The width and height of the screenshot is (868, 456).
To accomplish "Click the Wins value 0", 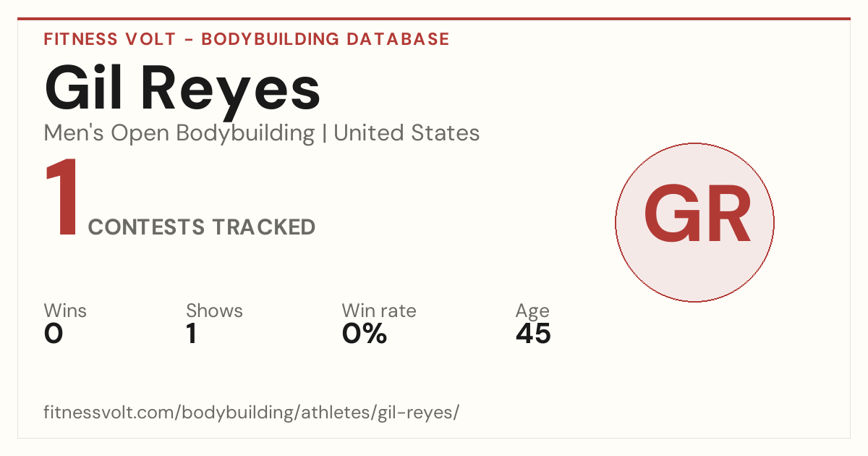I will [x=54, y=334].
